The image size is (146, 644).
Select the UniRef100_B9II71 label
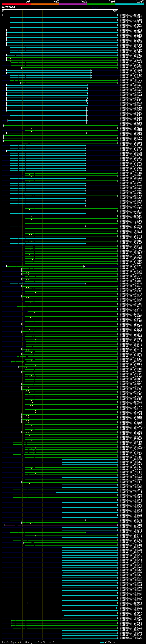[131, 424]
